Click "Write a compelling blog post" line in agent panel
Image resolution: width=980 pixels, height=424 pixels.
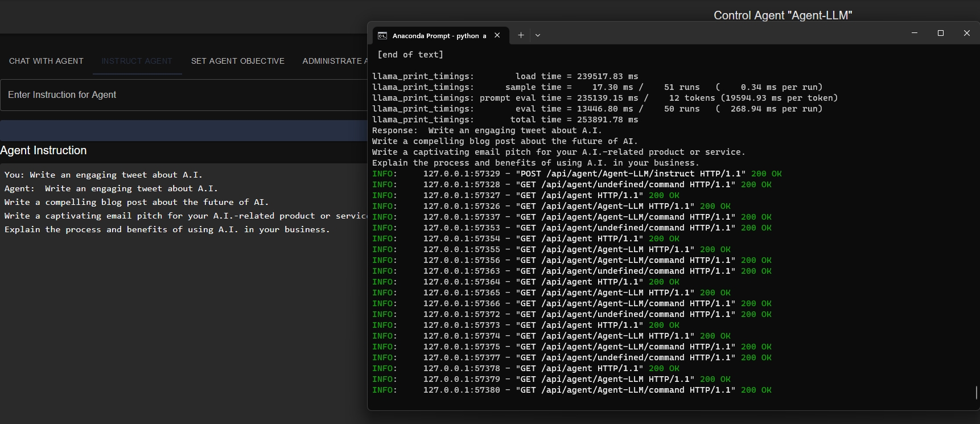[137, 202]
